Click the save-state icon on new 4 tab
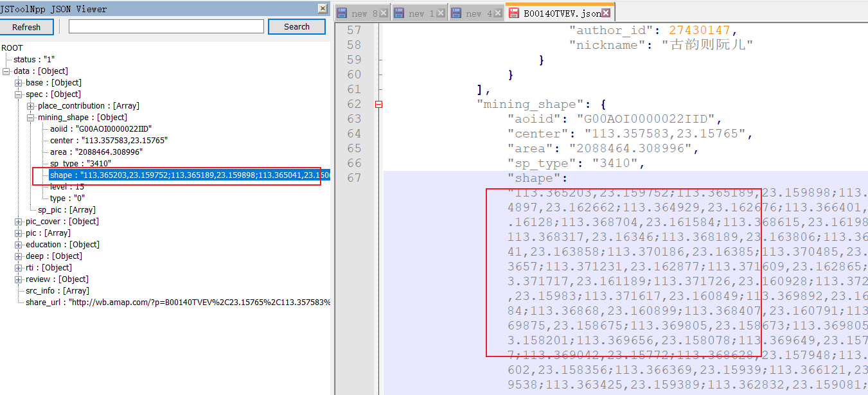The image size is (868, 395). 456,13
